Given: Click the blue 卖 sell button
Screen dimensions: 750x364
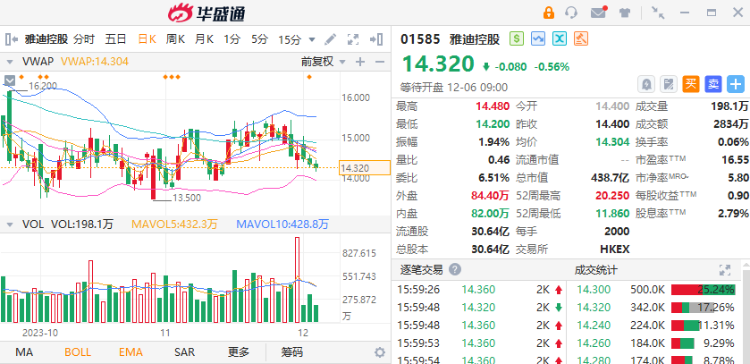Looking at the screenshot, I should [713, 84].
